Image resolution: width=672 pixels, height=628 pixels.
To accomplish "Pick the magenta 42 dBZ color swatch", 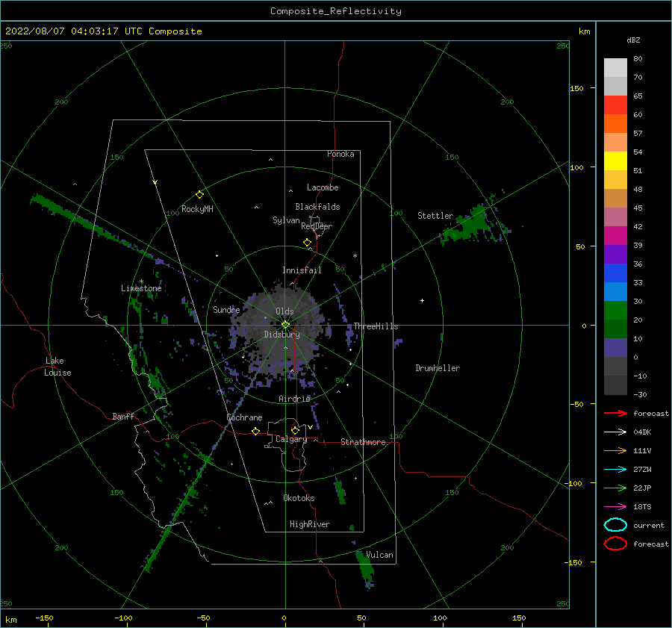I will [x=615, y=235].
